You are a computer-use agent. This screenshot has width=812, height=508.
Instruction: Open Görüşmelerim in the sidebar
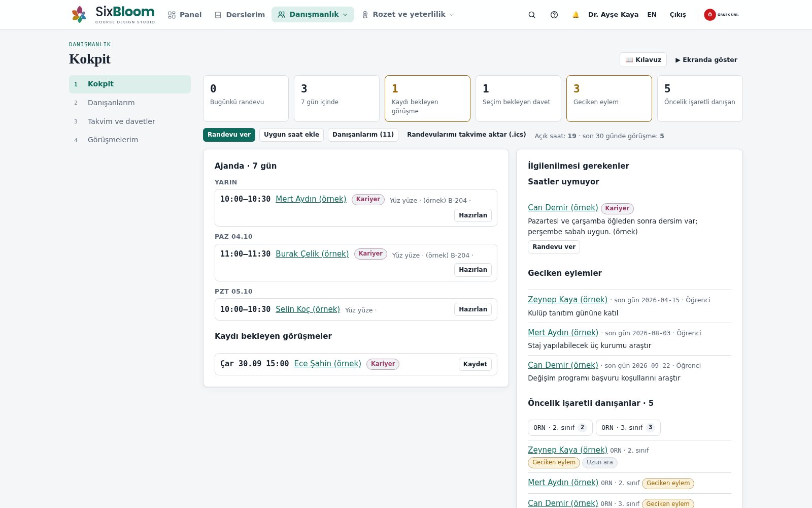[x=130, y=140]
